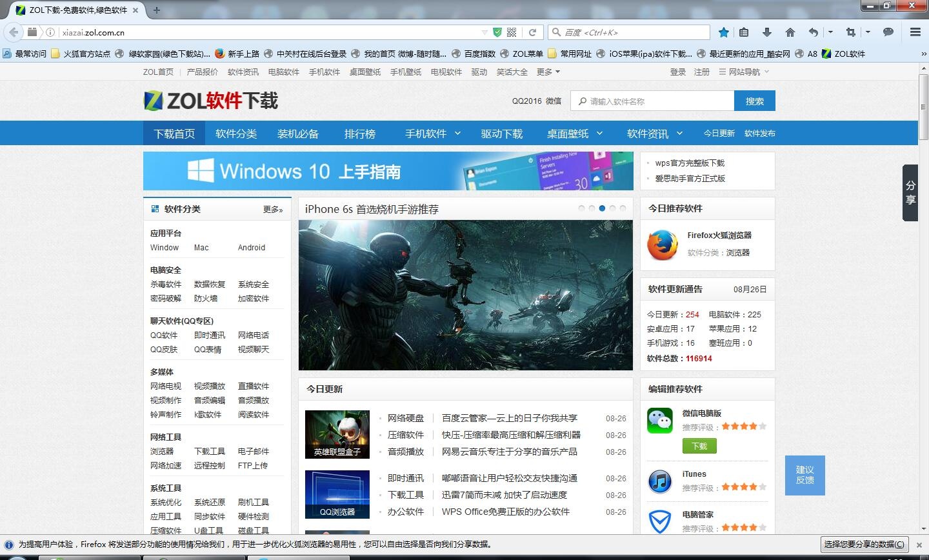
Task: Click the green 下载 button for 微信电脑版
Action: pyautogui.click(x=699, y=446)
